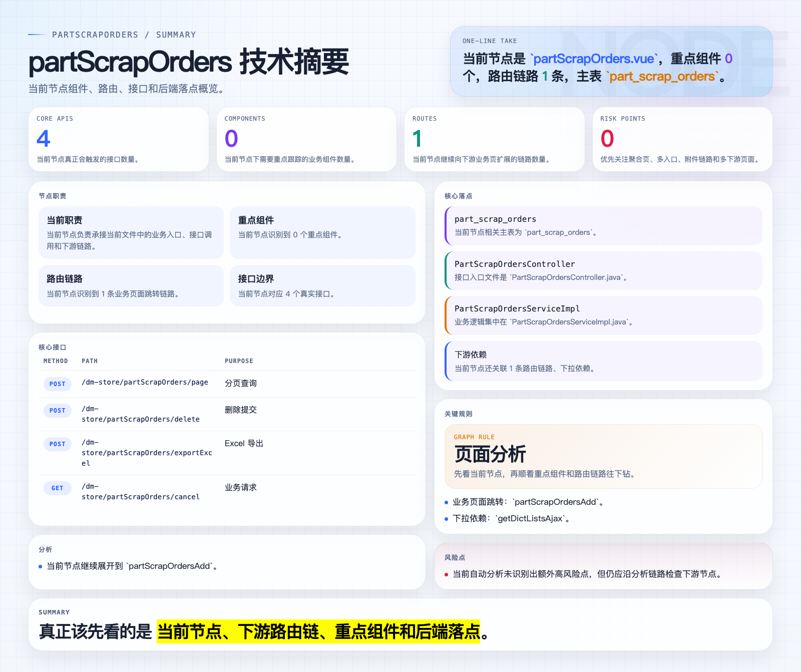
Task: Select the 重点组件 tile
Action: 322,233
